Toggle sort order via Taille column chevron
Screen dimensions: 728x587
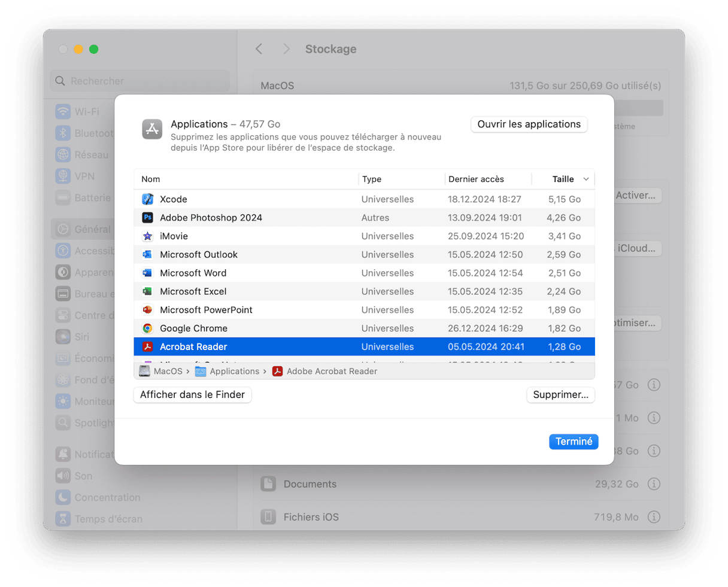click(586, 179)
